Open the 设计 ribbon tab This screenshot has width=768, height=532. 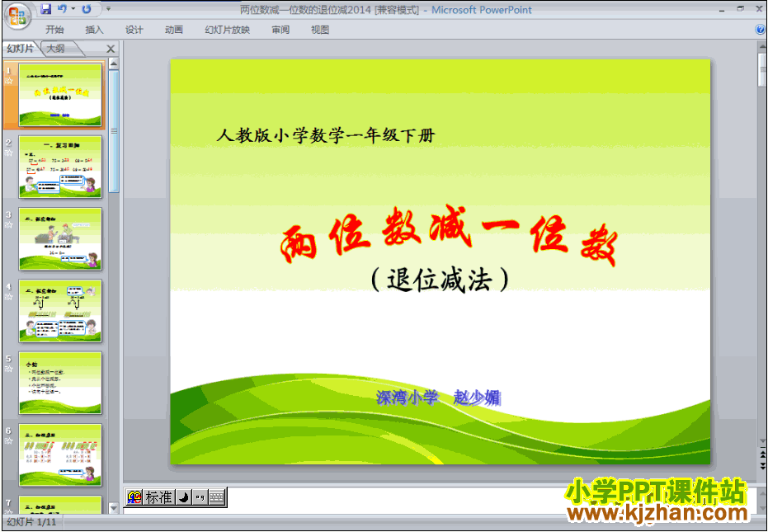(134, 30)
